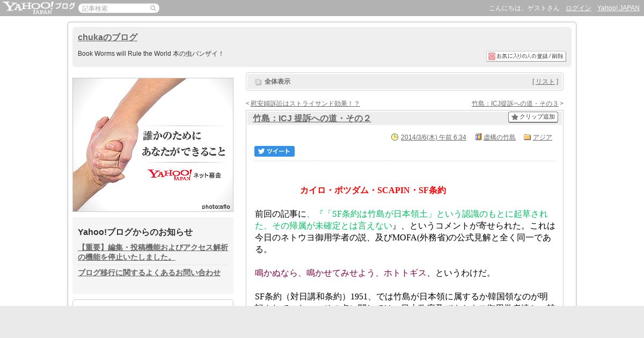This screenshot has width=644, height=338.
Task: Open the 虚構の竹島 category link
Action: (x=500, y=137)
